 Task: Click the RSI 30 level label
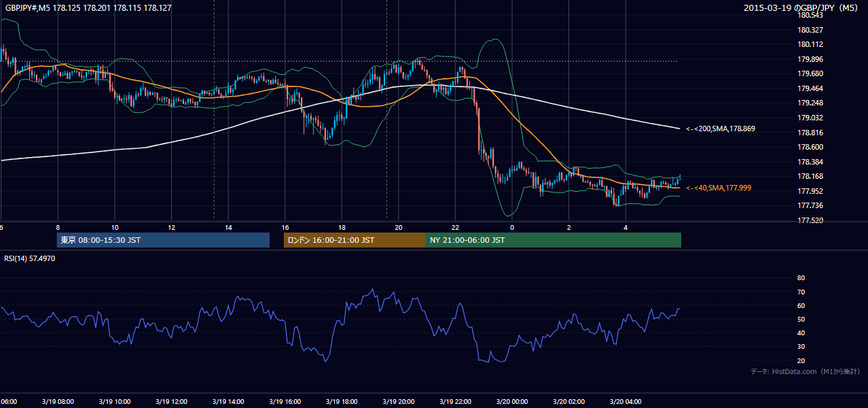tap(801, 347)
